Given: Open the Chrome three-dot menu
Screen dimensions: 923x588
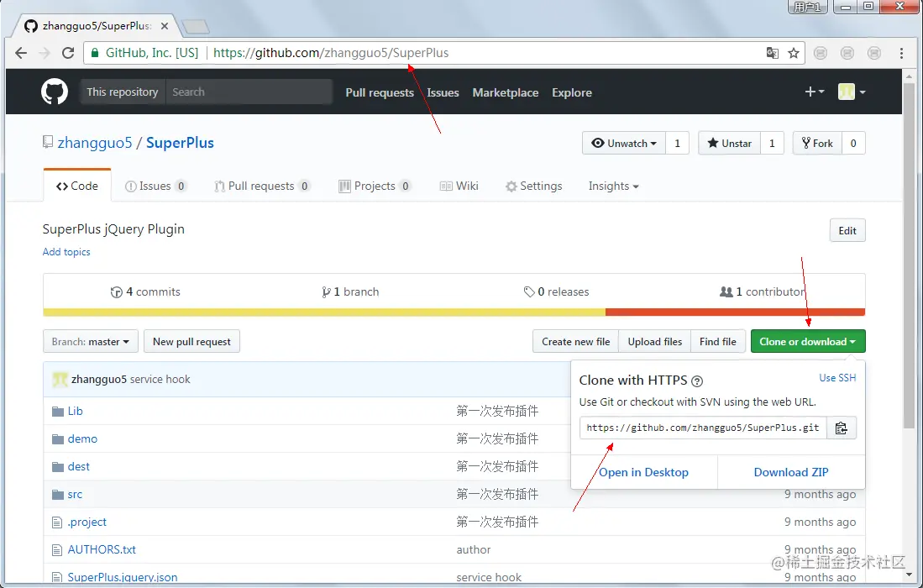Looking at the screenshot, I should coord(901,53).
